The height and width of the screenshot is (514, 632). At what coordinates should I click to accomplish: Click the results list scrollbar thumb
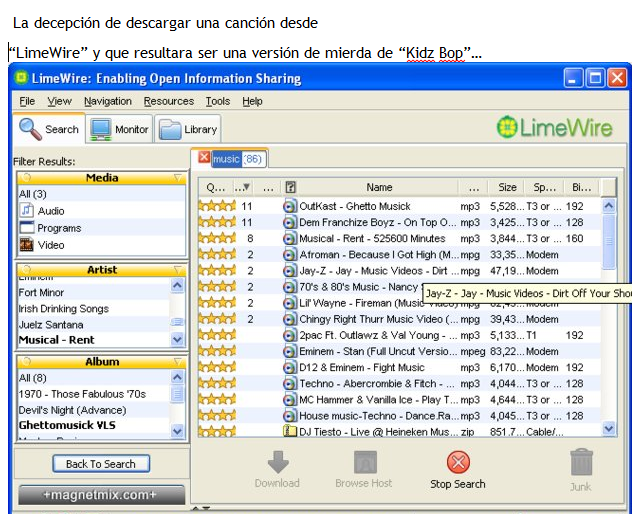point(609,241)
